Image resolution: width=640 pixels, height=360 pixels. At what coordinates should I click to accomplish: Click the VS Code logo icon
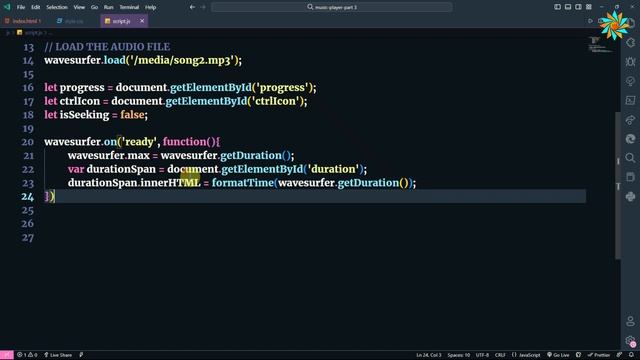[x=7, y=7]
